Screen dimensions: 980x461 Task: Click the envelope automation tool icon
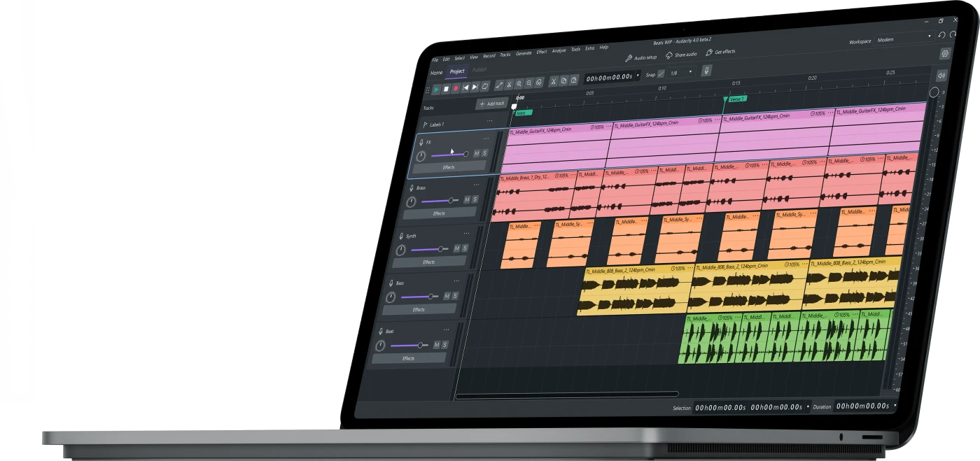(x=499, y=85)
